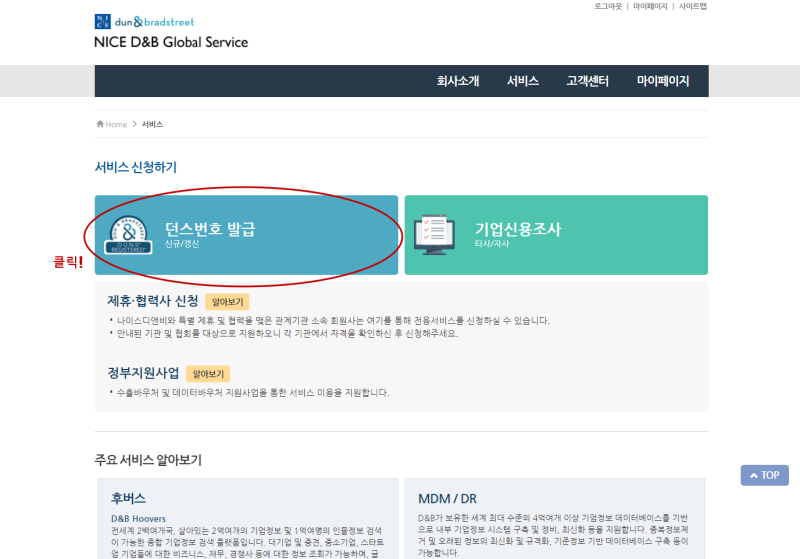Select the 던스번호 발급 card
800x559 pixels.
point(246,235)
